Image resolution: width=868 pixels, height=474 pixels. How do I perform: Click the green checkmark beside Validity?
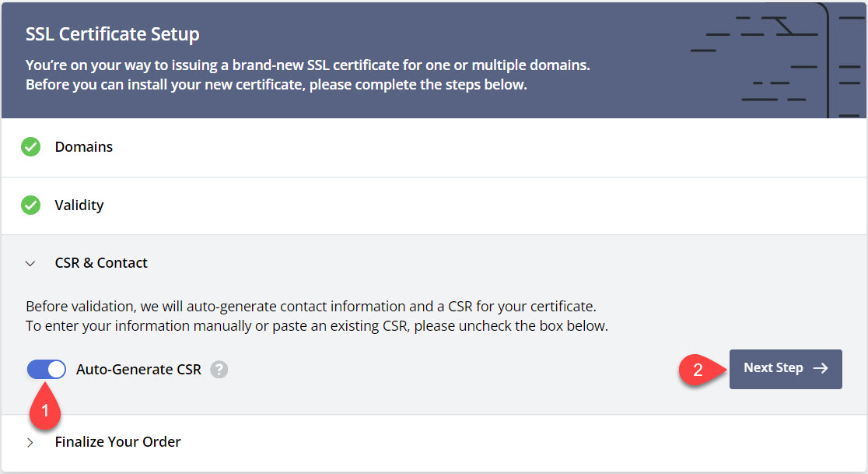pyautogui.click(x=30, y=205)
